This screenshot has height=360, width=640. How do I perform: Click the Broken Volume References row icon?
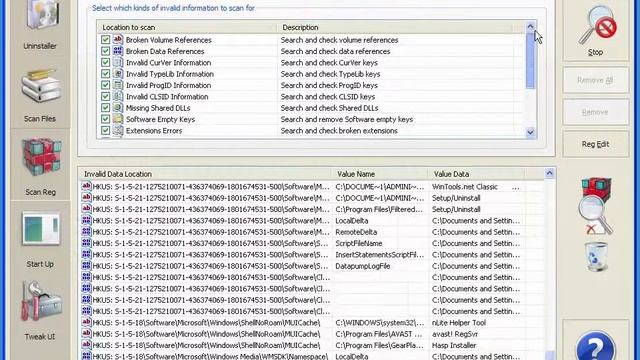click(118, 39)
